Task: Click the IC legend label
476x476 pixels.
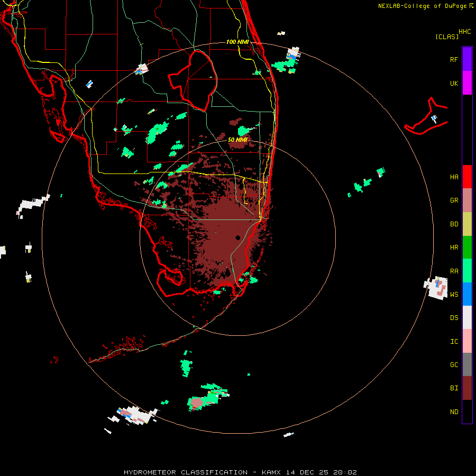Action: (x=454, y=342)
